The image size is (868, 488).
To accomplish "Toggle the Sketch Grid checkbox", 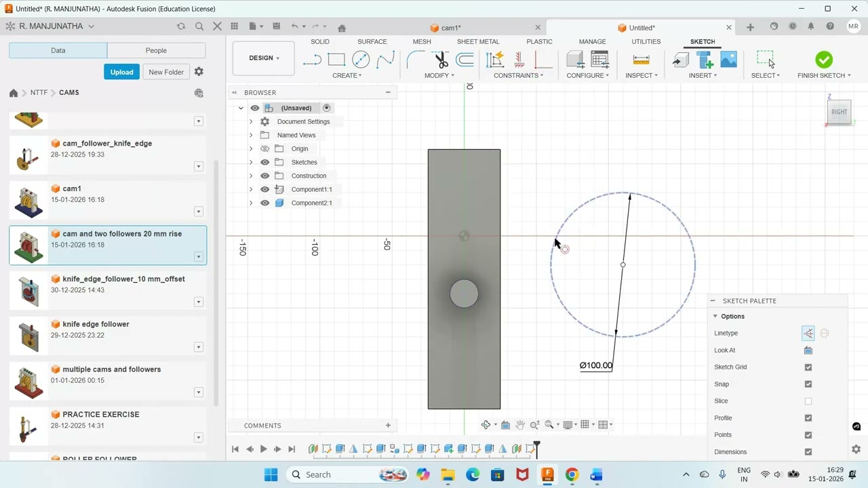I will click(x=808, y=367).
